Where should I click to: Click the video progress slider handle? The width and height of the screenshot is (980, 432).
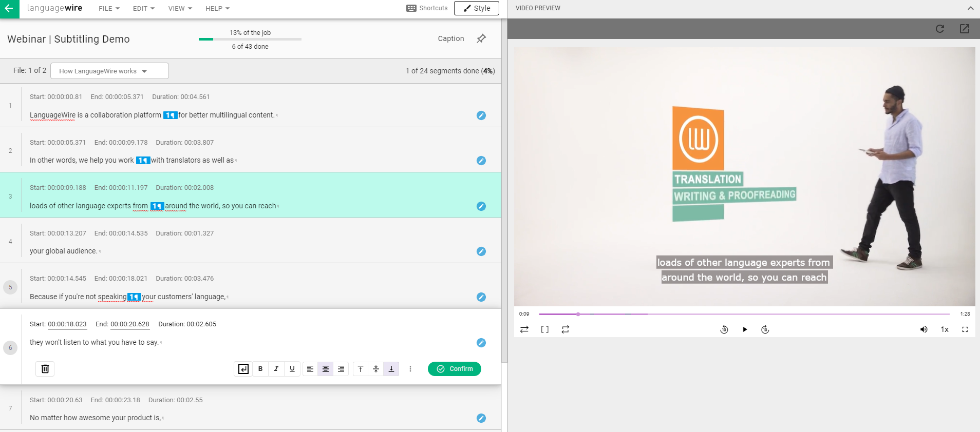(x=578, y=314)
